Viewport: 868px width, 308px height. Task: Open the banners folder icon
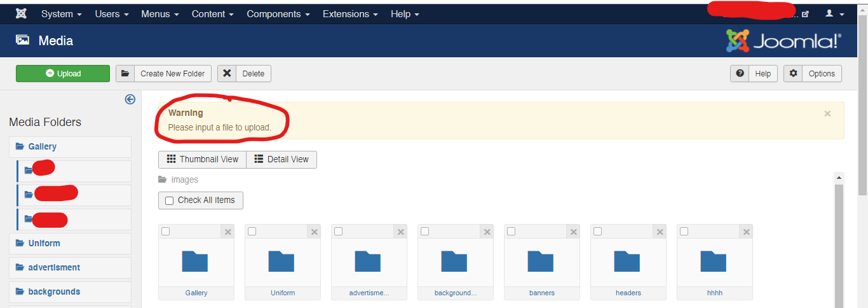(541, 262)
